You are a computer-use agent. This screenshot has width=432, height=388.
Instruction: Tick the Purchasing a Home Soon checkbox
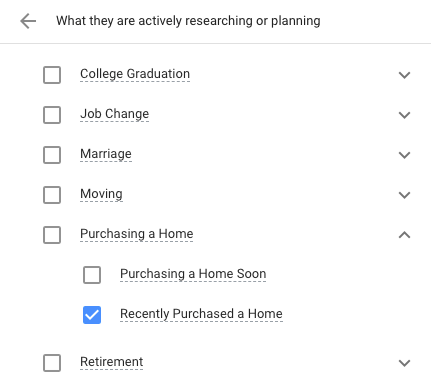tap(92, 275)
